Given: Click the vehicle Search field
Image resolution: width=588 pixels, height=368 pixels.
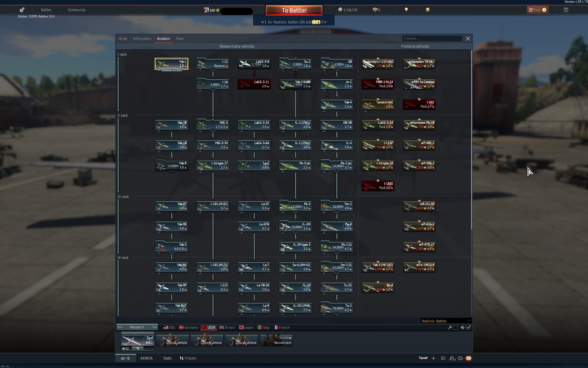Looking at the screenshot, I should (432, 39).
